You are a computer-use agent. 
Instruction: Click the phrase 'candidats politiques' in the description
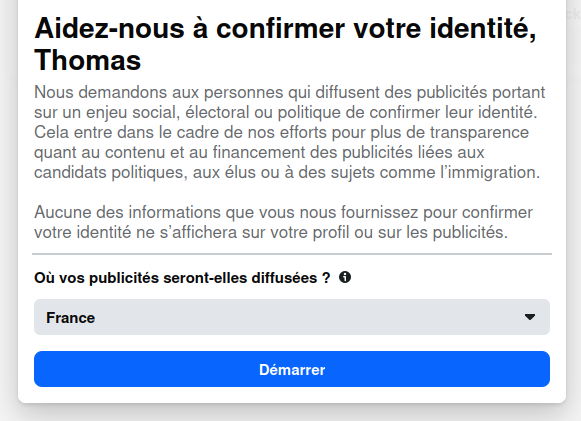110,173
